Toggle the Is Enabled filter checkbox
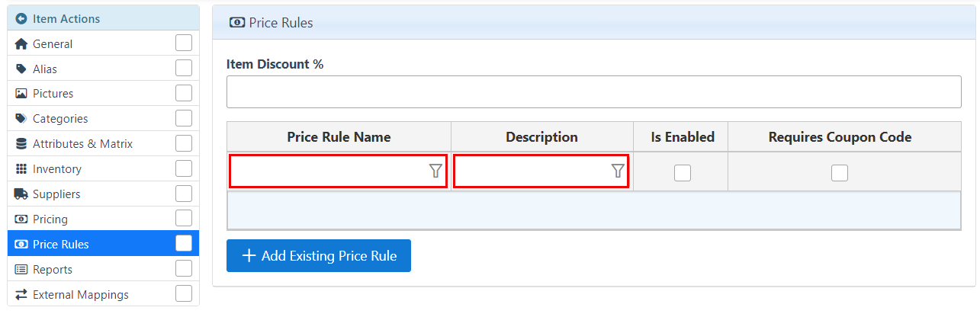The image size is (980, 317). [x=683, y=173]
